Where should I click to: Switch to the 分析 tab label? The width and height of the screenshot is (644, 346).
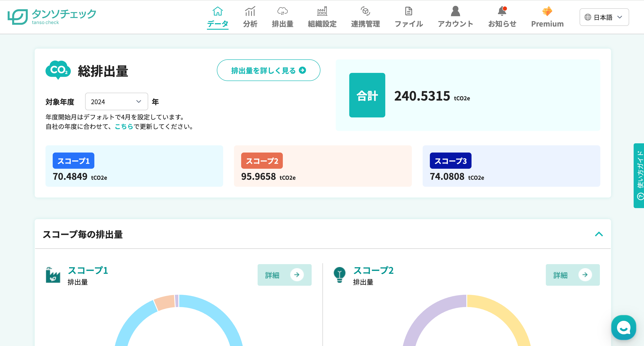250,24
